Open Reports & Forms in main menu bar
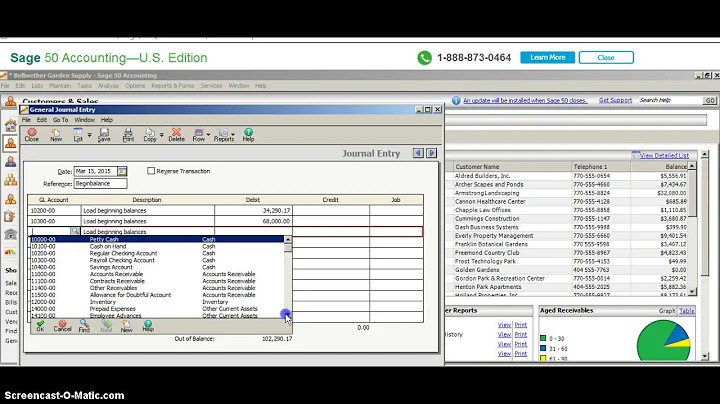720x404 pixels. [173, 86]
